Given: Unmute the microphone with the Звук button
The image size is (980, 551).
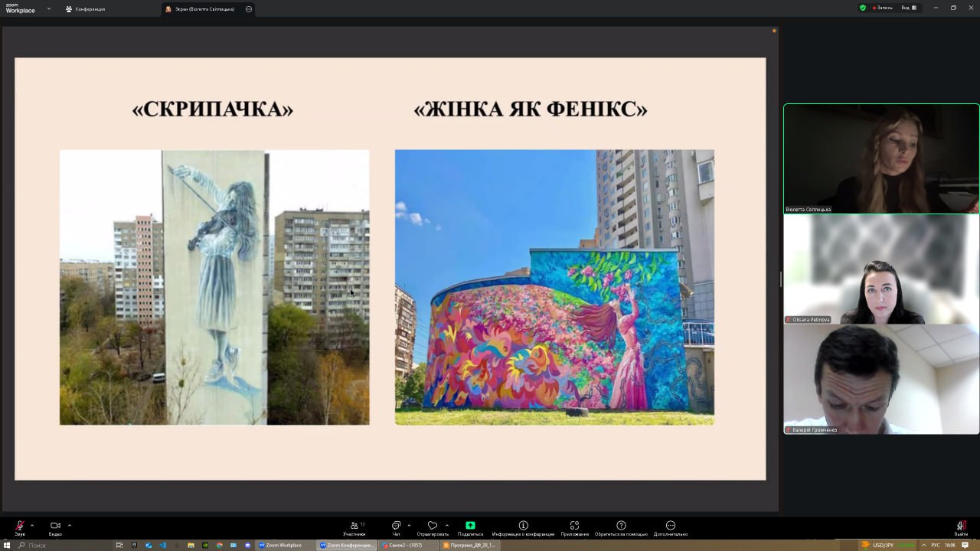Looking at the screenshot, I should click(x=20, y=527).
